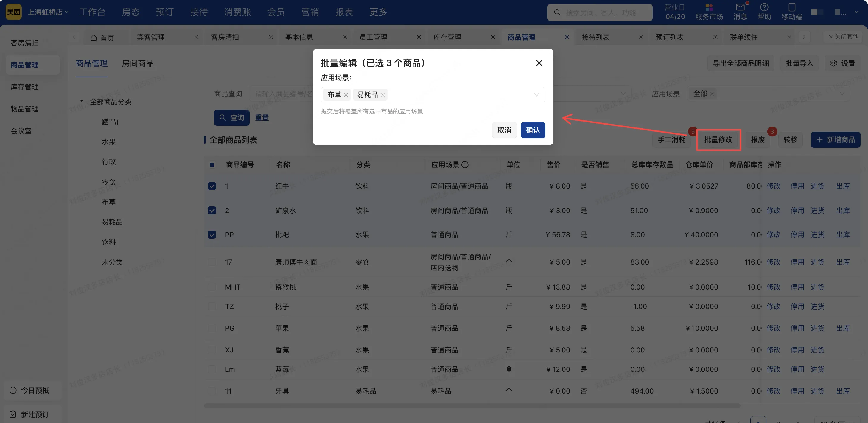Screen dimensions: 868x423
Task: Collapse the 全部商品分类 tree
Action: tap(82, 101)
